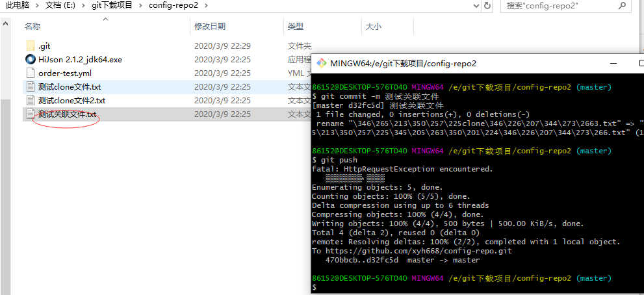Click the git push command line in terminal

coord(335,160)
